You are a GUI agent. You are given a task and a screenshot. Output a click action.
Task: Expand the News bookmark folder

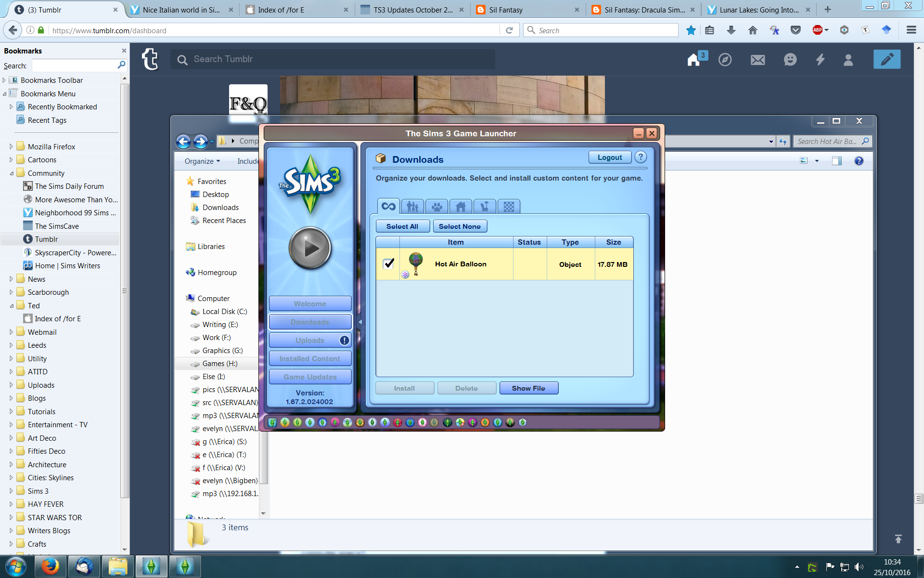click(12, 279)
